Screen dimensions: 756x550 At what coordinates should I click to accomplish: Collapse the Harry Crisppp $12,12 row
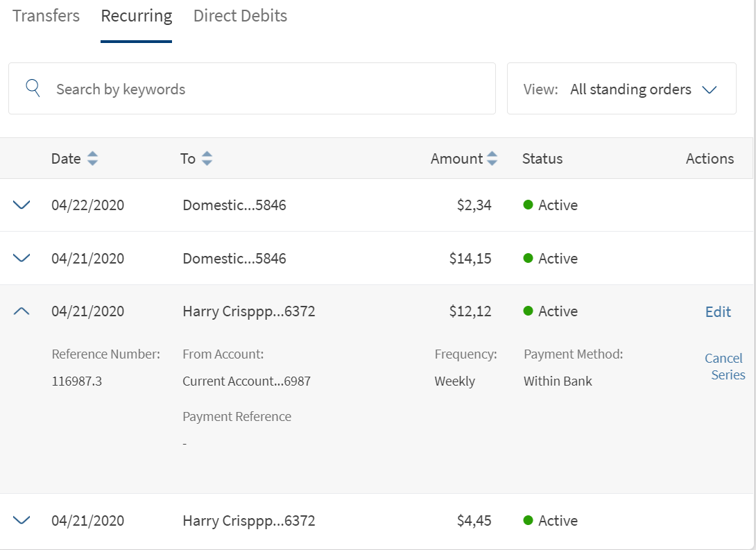tap(22, 311)
